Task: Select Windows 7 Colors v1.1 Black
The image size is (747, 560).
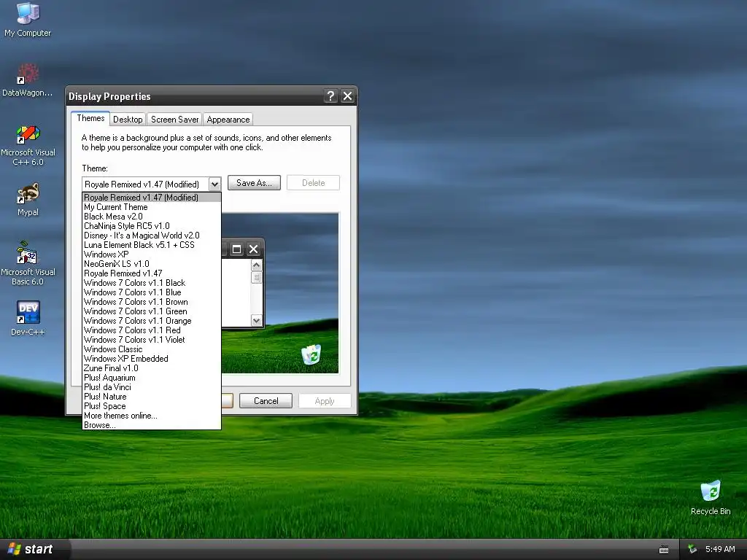Action: (x=152, y=283)
